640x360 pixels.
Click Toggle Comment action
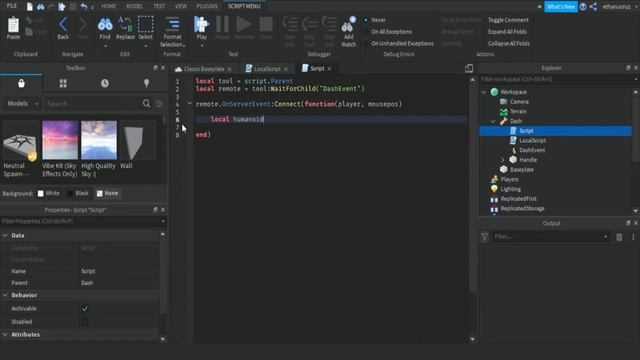(x=508, y=20)
